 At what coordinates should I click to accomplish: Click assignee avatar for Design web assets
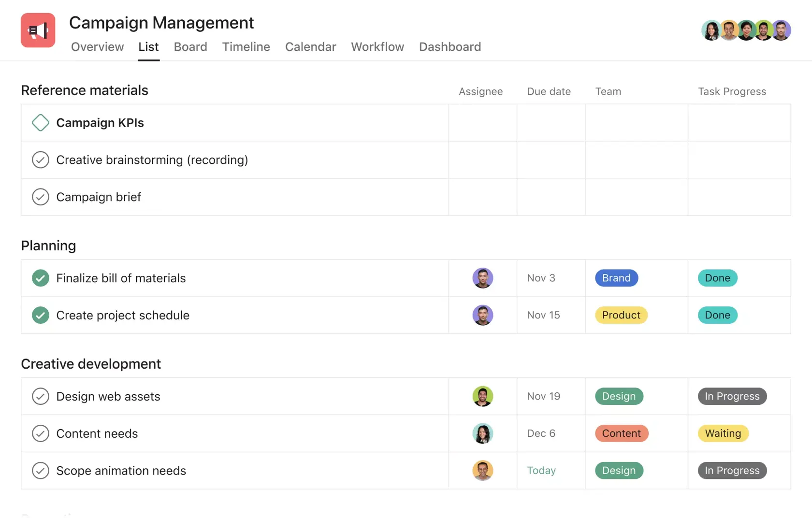[x=483, y=396]
